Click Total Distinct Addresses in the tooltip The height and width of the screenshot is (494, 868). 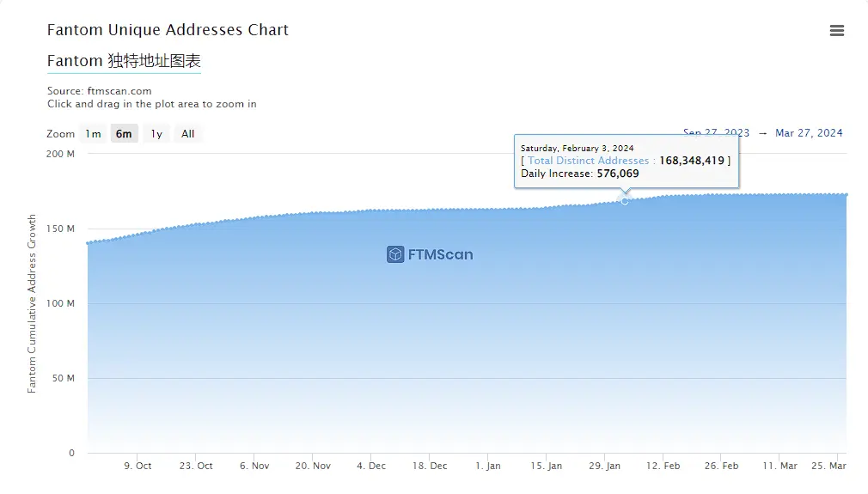pyautogui.click(x=589, y=161)
